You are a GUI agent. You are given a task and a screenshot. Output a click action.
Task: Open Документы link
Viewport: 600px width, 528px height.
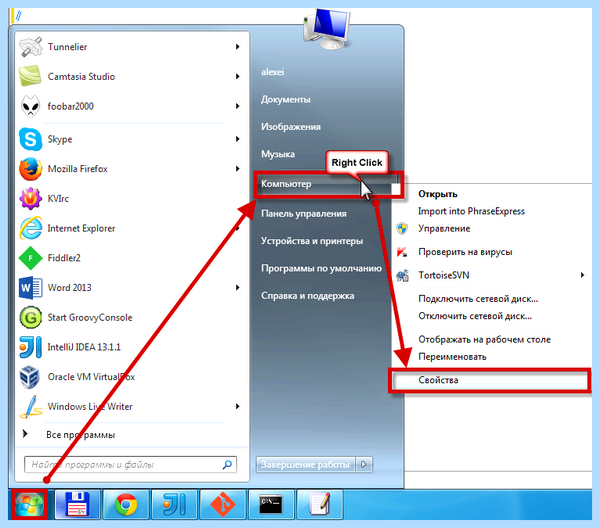coord(286,99)
